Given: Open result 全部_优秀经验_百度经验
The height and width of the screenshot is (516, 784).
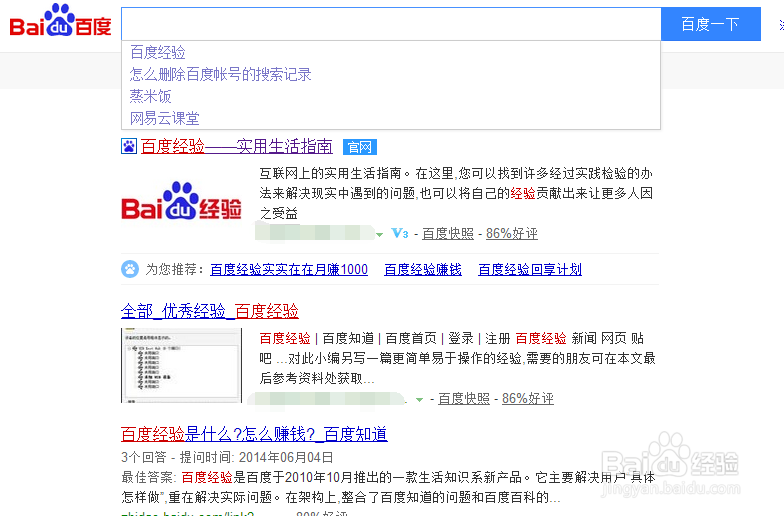Looking at the screenshot, I should pos(210,311).
